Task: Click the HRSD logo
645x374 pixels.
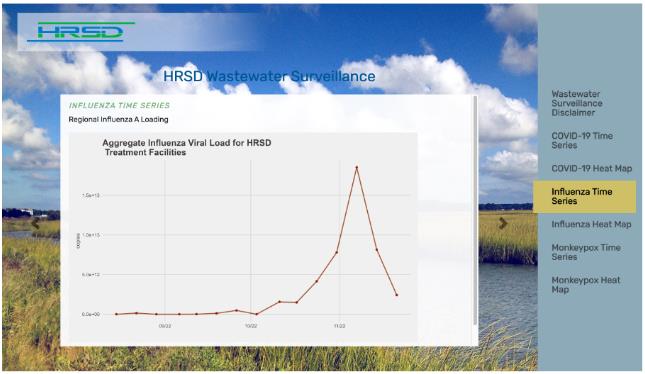Action: 81,32
